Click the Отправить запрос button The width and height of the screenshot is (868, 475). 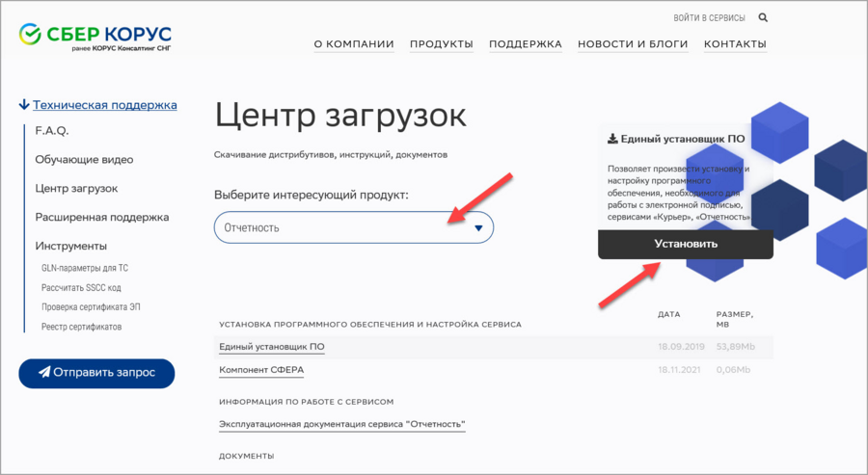click(96, 373)
